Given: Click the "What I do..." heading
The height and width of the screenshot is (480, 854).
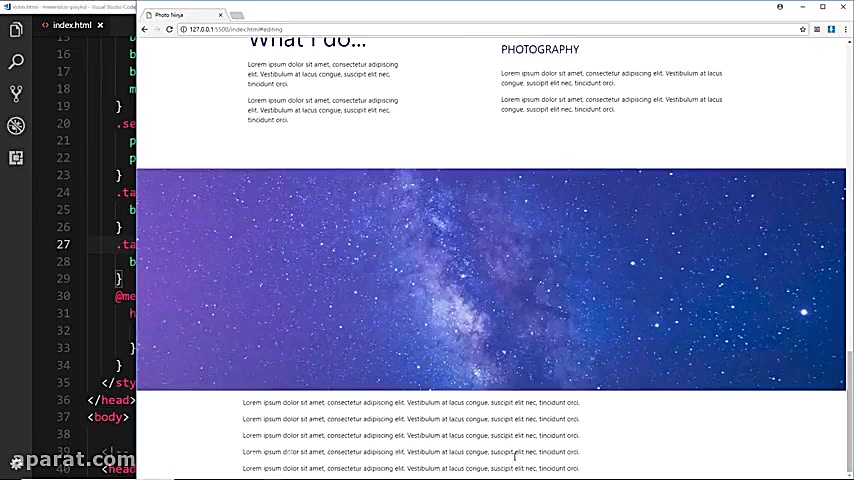Looking at the screenshot, I should [307, 42].
